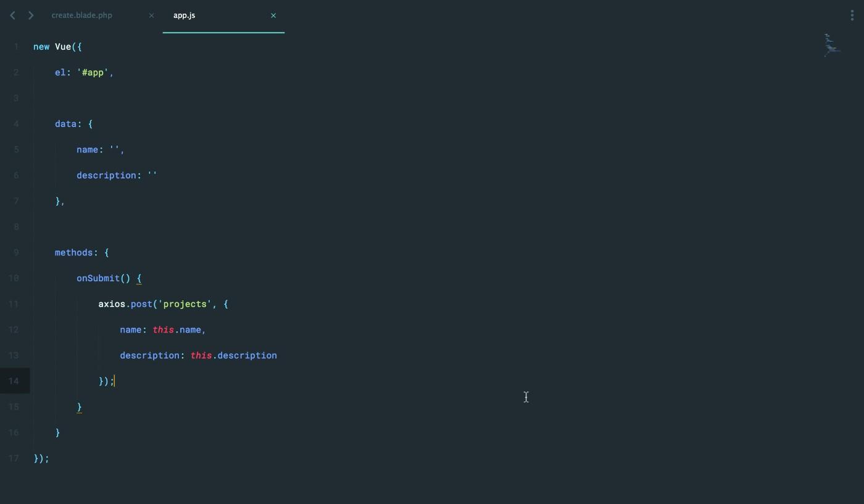Viewport: 864px width, 504px height.
Task: Click the 'description' key on line 6
Action: pos(106,176)
